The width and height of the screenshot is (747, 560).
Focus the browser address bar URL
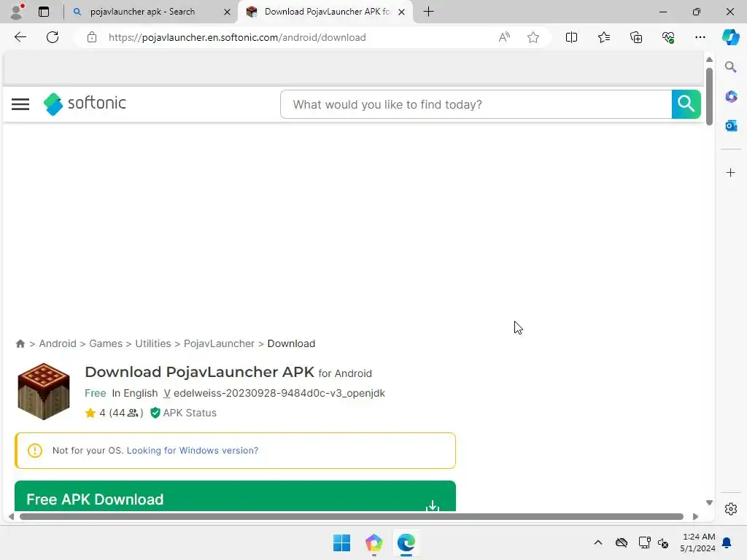tap(237, 37)
